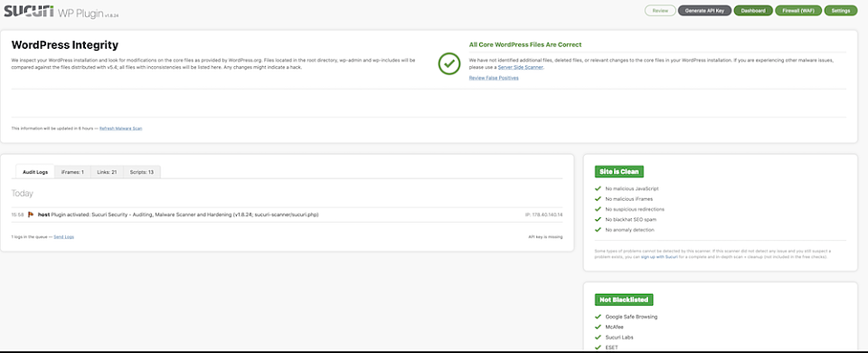Click the Review False Positives link
The image size is (868, 353).
pos(494,78)
